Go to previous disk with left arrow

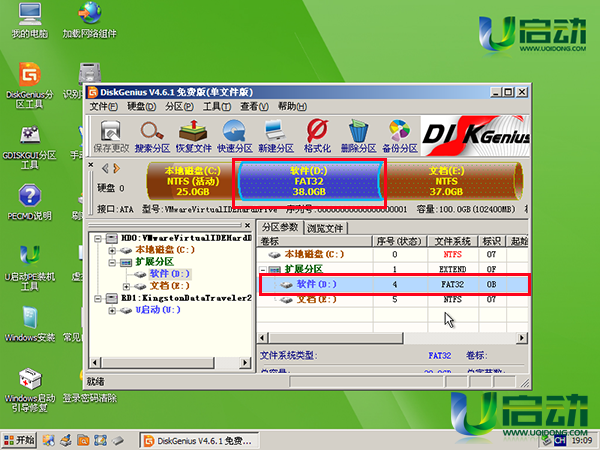(x=105, y=168)
